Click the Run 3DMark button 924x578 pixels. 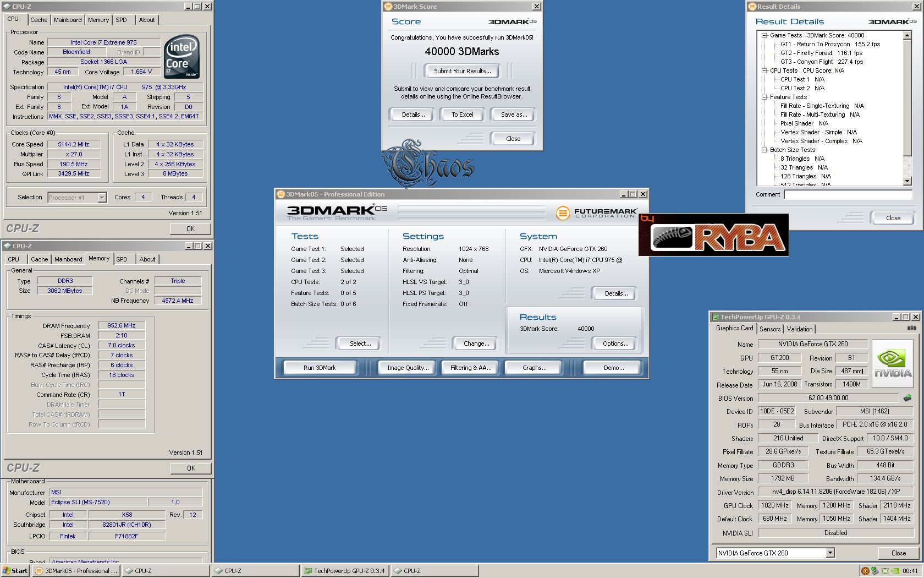(x=320, y=368)
